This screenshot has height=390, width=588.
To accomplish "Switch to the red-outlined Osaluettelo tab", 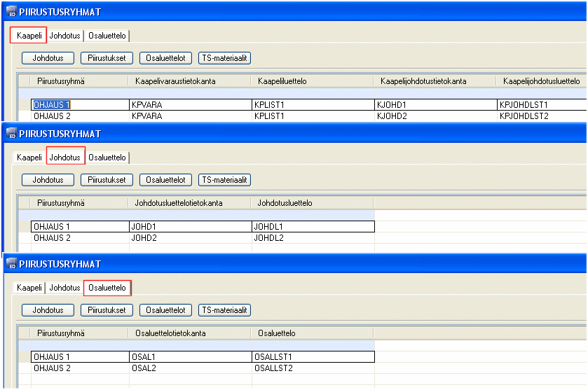I will 107,287.
